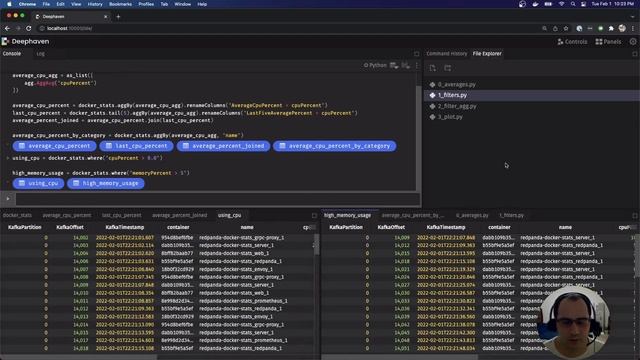Switch to the average_percent_joined table tab

coord(180,215)
